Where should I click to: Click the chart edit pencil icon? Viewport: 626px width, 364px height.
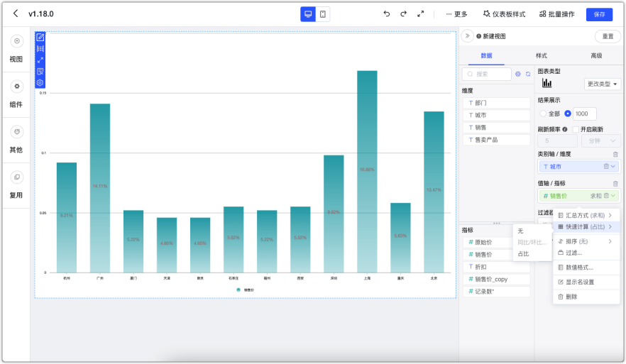(40, 38)
